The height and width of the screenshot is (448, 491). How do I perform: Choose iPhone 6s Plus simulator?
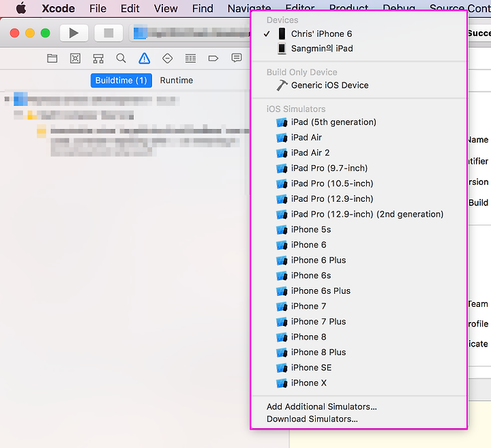[x=359, y=291]
